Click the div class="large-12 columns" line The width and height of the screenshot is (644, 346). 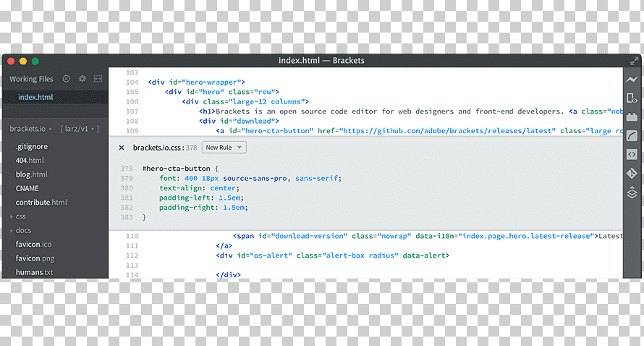click(245, 102)
